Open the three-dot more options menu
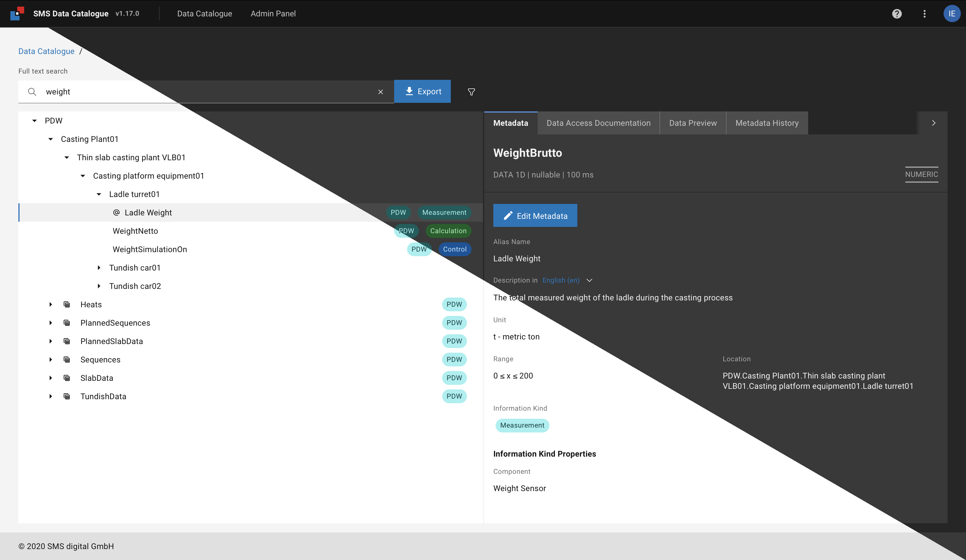This screenshot has height=560, width=966. point(924,14)
